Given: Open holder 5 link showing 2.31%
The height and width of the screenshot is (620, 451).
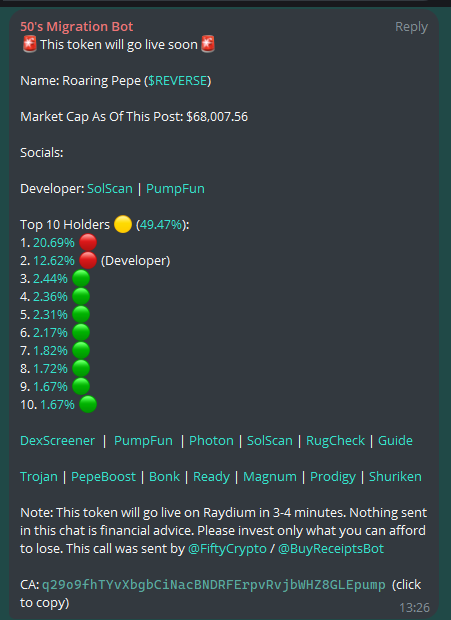Looking at the screenshot, I should 50,315.
